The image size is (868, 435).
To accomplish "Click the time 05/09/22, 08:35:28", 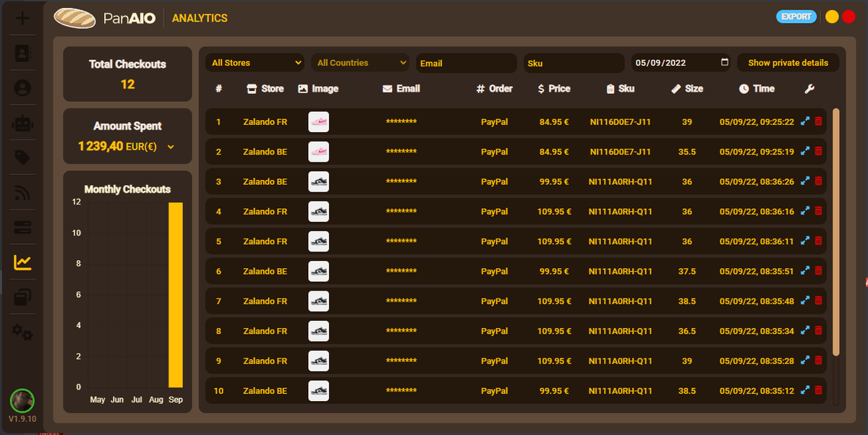I will click(x=757, y=361).
